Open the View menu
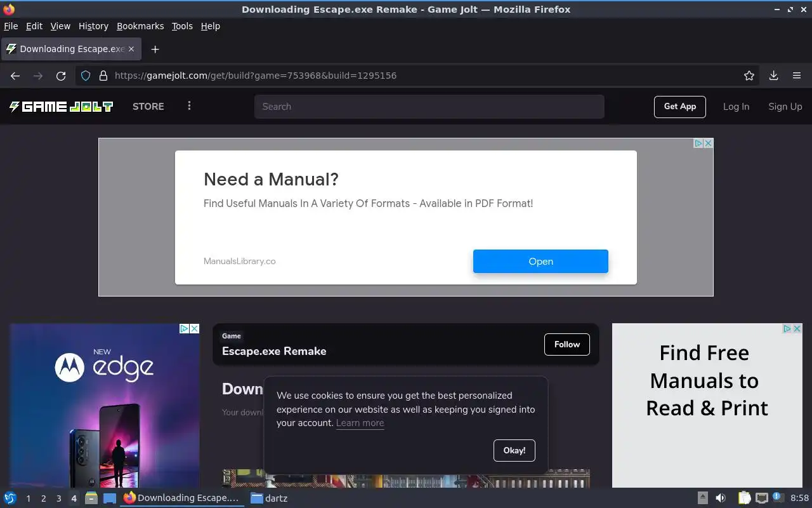Screen dimensions: 812x508 tap(60, 26)
